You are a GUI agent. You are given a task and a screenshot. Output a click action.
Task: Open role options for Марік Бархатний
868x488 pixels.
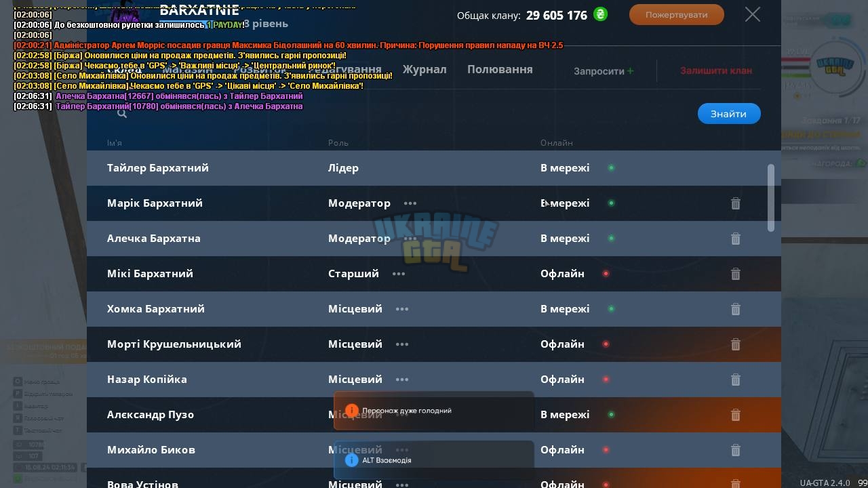click(x=410, y=203)
